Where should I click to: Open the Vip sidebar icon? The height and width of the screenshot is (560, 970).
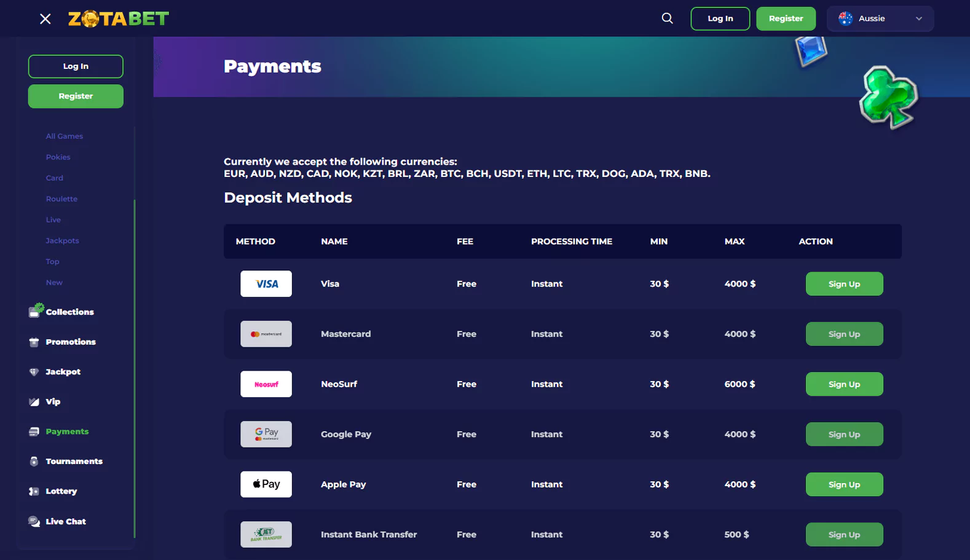[34, 402]
